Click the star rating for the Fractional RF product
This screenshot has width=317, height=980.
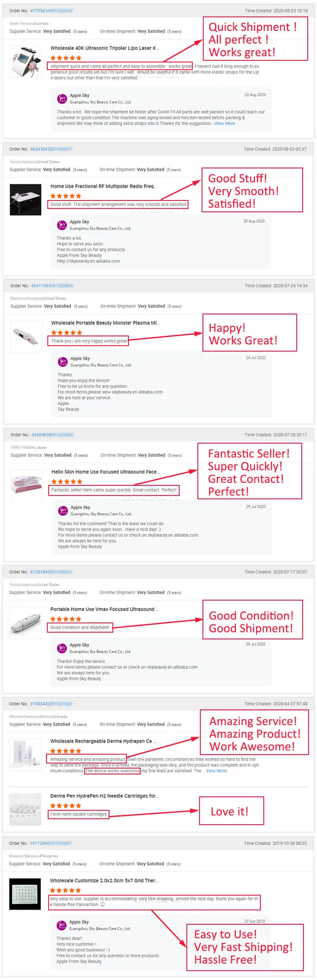pos(66,196)
